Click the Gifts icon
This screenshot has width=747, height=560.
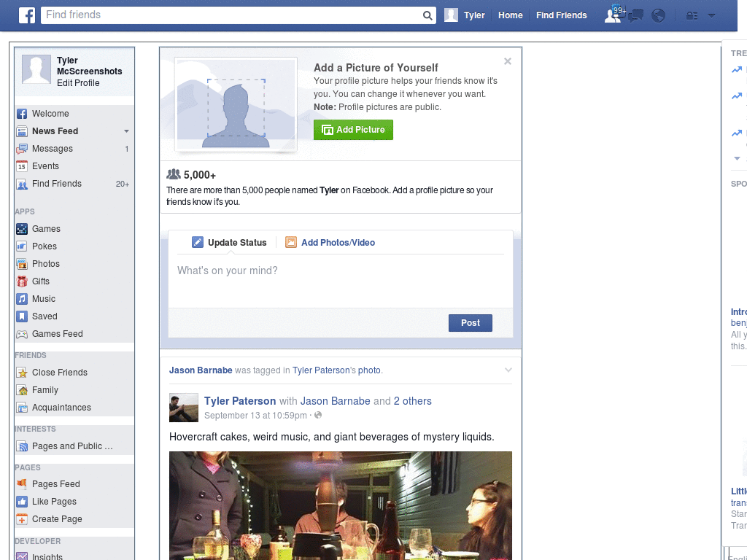point(22,281)
